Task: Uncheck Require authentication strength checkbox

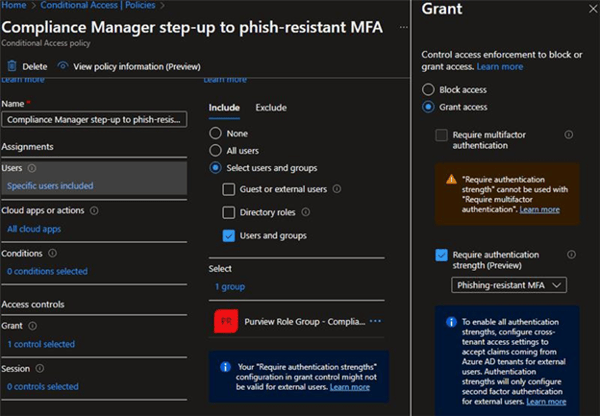Action: [442, 255]
